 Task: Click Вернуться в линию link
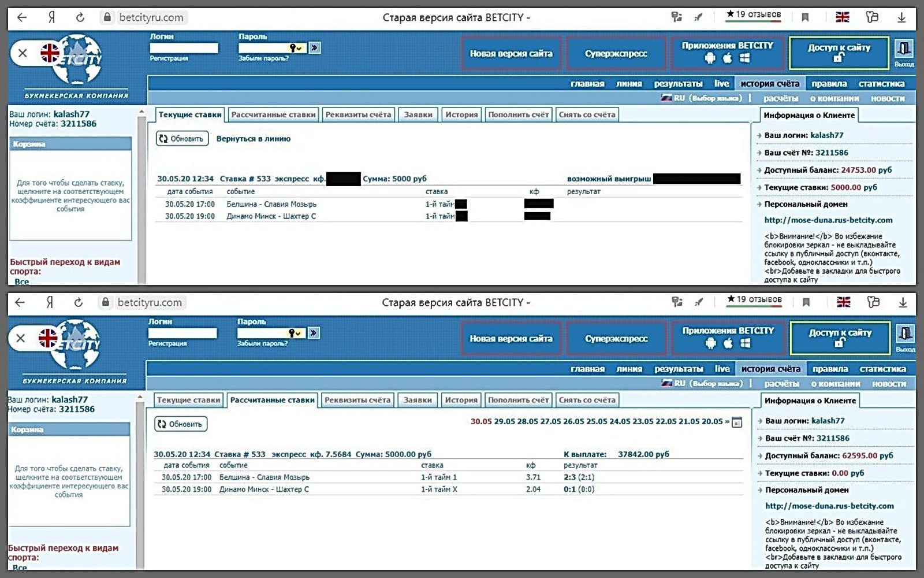coord(254,139)
